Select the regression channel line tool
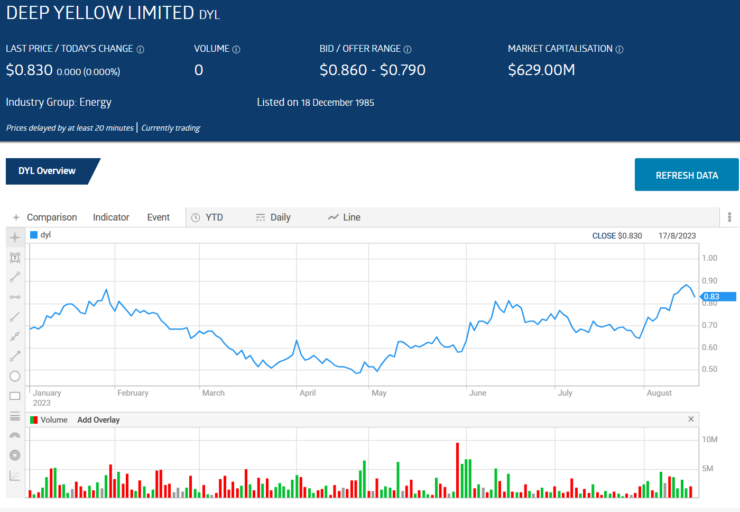The height and width of the screenshot is (512, 740). (15, 336)
